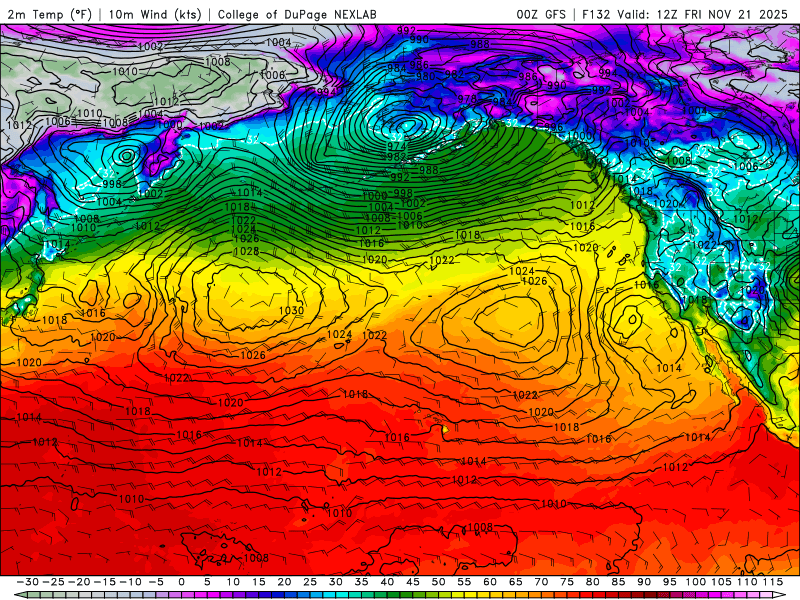This screenshot has height=600, width=800.
Task: Click the -10 value on temperature scale
Action: point(131,582)
